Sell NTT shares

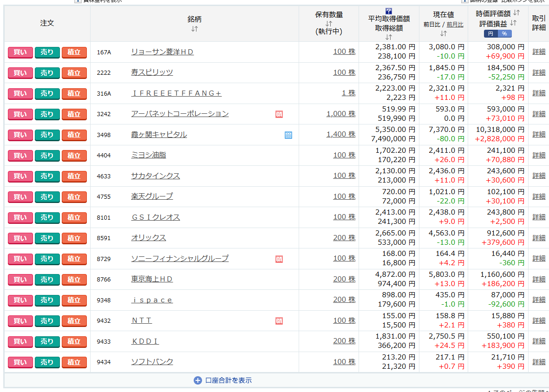[47, 321]
